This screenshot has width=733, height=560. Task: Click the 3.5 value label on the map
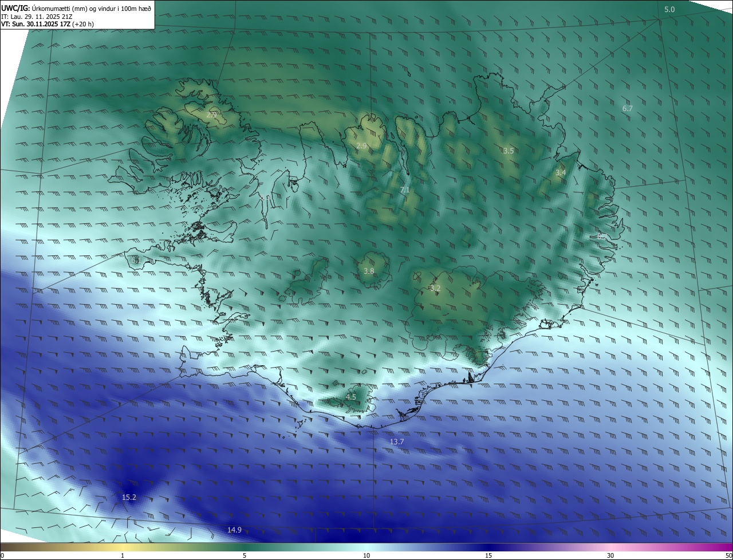coord(509,151)
